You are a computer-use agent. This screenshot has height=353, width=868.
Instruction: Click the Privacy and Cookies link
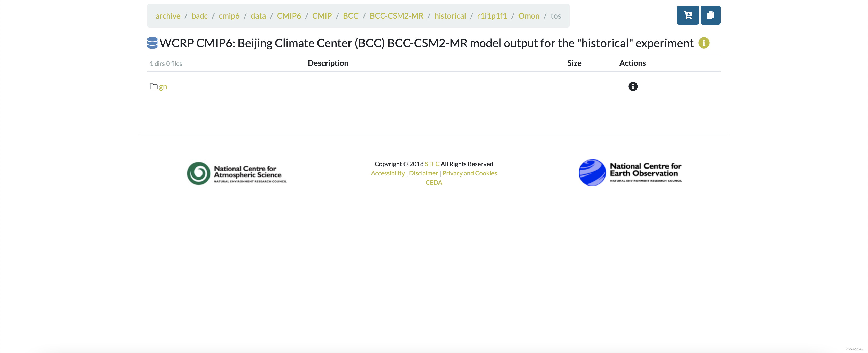[x=469, y=173]
